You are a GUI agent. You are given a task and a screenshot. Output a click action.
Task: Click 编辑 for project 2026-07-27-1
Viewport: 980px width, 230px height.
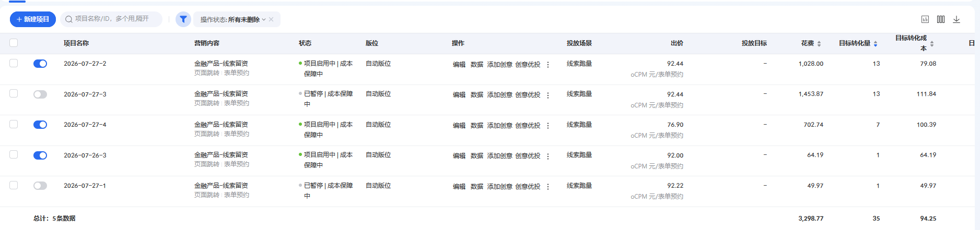pos(459,187)
